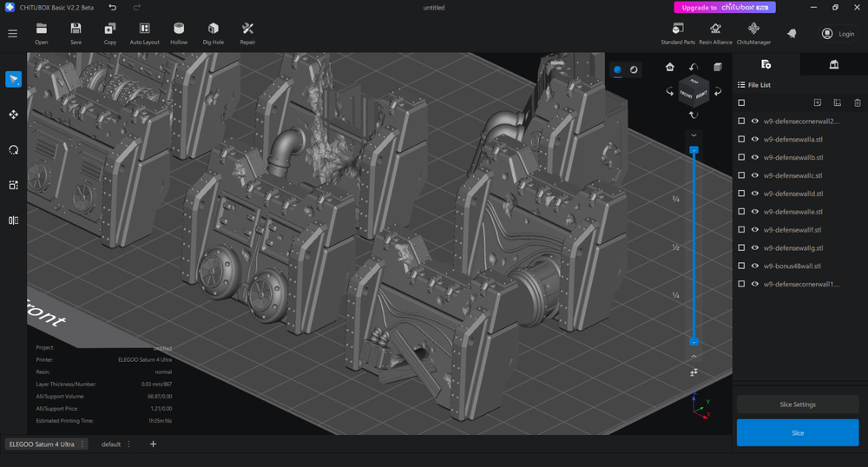Open the Dig Hole tool

213,33
